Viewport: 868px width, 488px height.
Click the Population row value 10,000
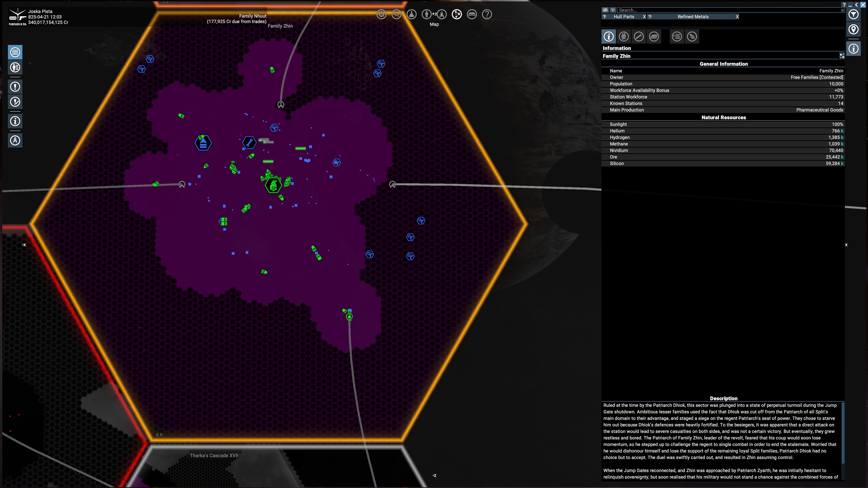tap(836, 84)
